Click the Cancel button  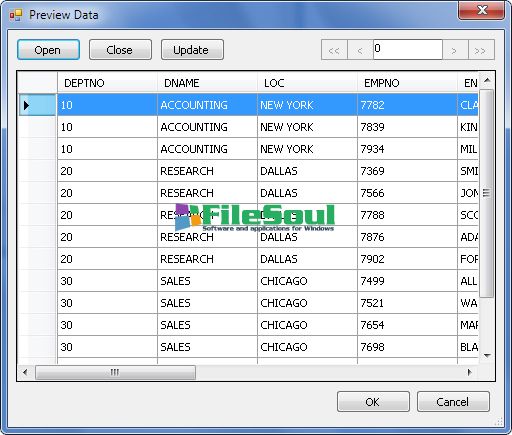(453, 402)
